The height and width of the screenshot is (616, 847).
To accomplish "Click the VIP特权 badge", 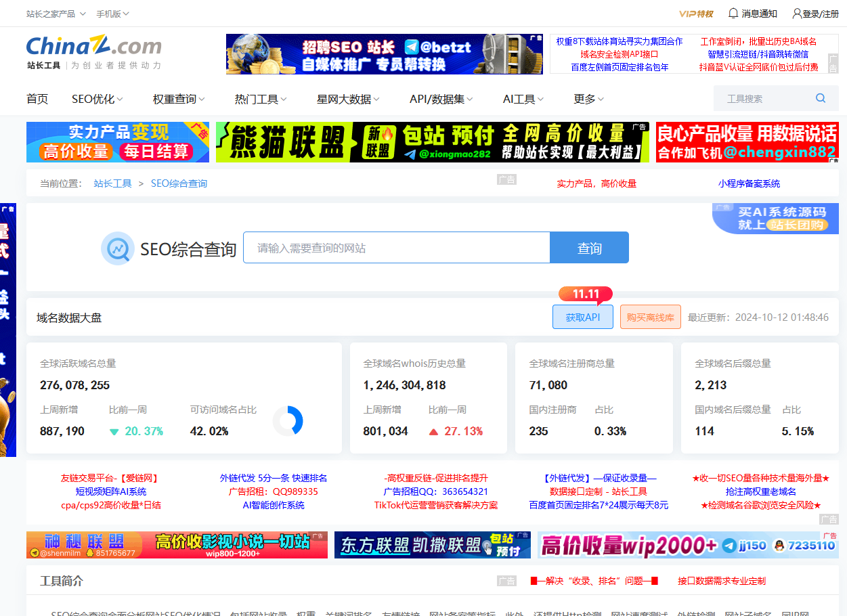I will [696, 14].
